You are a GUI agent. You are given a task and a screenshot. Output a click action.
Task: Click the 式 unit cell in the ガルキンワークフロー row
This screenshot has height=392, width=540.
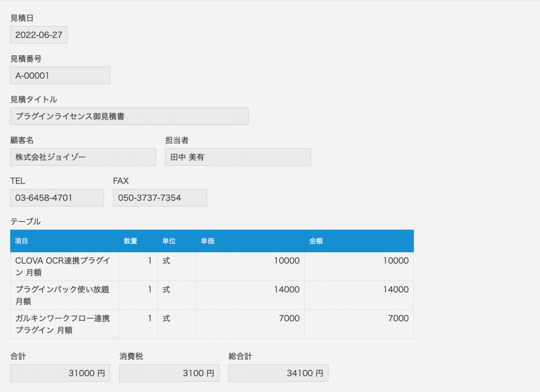coord(177,324)
